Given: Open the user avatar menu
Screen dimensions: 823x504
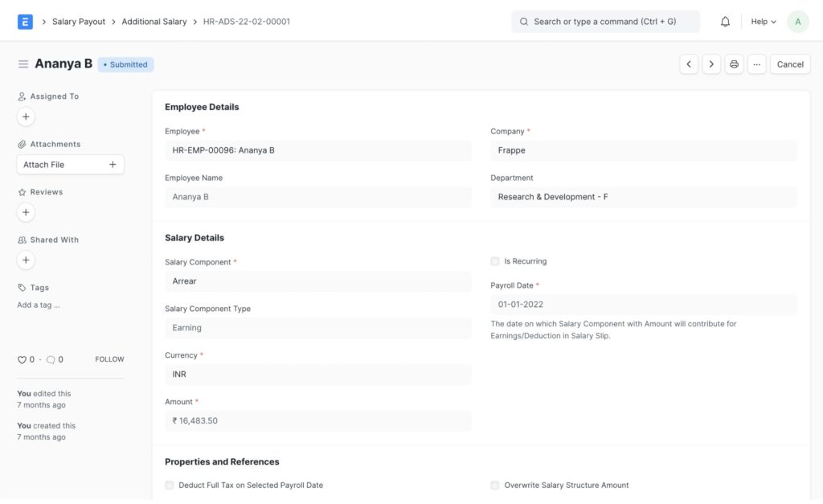Looking at the screenshot, I should pyautogui.click(x=797, y=22).
